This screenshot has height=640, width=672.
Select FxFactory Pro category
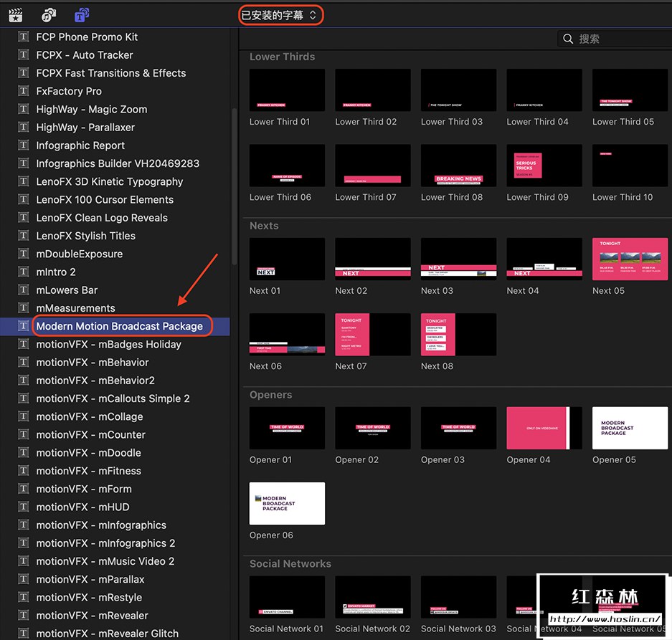[x=115, y=91]
